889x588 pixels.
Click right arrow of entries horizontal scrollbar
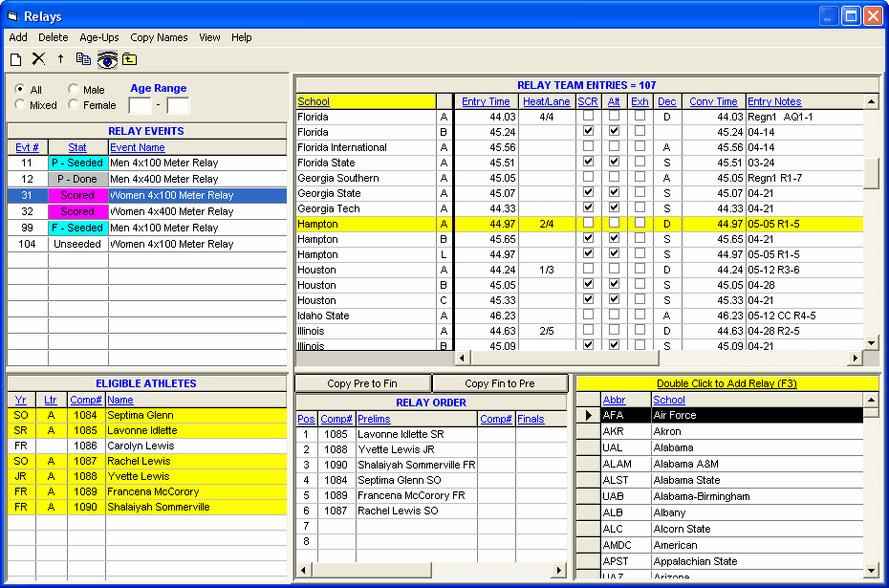pos(855,358)
